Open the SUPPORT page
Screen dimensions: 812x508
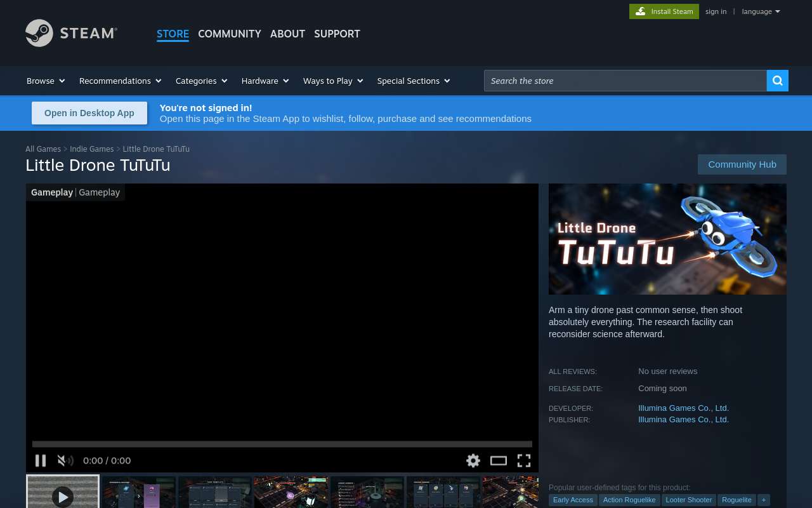click(x=337, y=34)
